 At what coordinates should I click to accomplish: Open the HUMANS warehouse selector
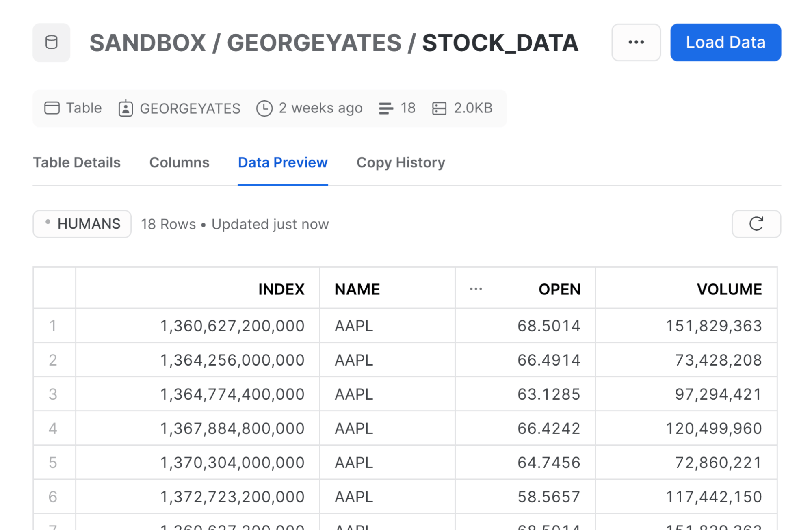coord(82,224)
